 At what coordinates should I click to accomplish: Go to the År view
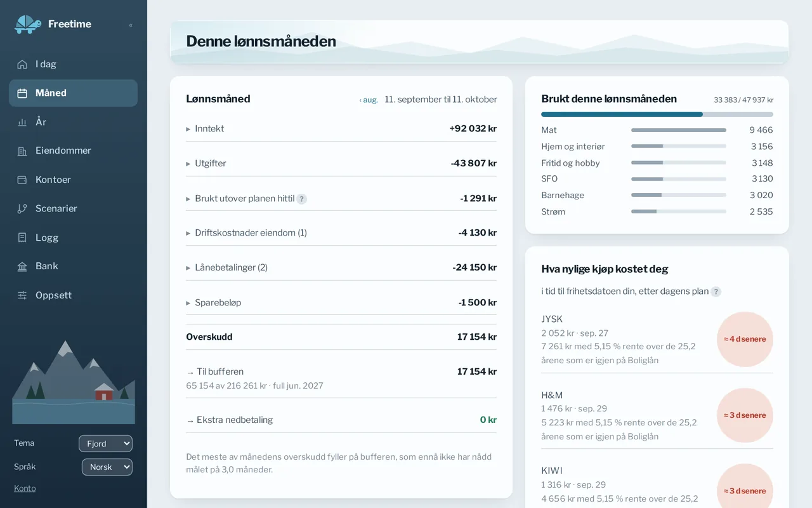click(73, 122)
